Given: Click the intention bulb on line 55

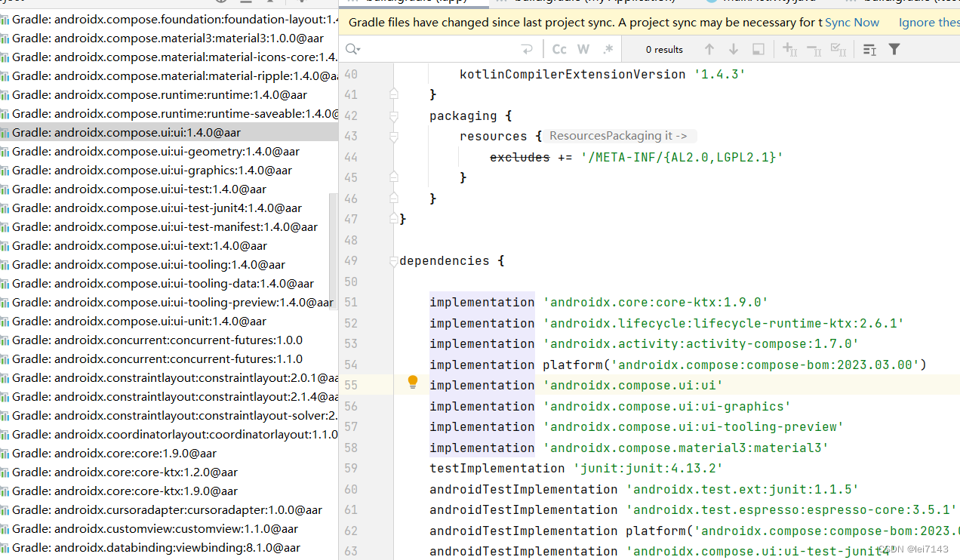Looking at the screenshot, I should (x=413, y=382).
